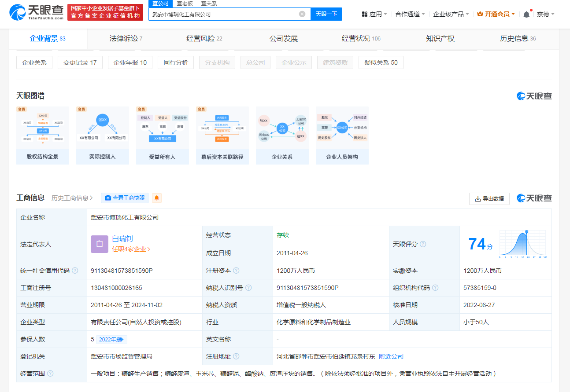Click the 企业关系 sub-navigation button
Viewport: 570px width, 392px height.
[34, 62]
